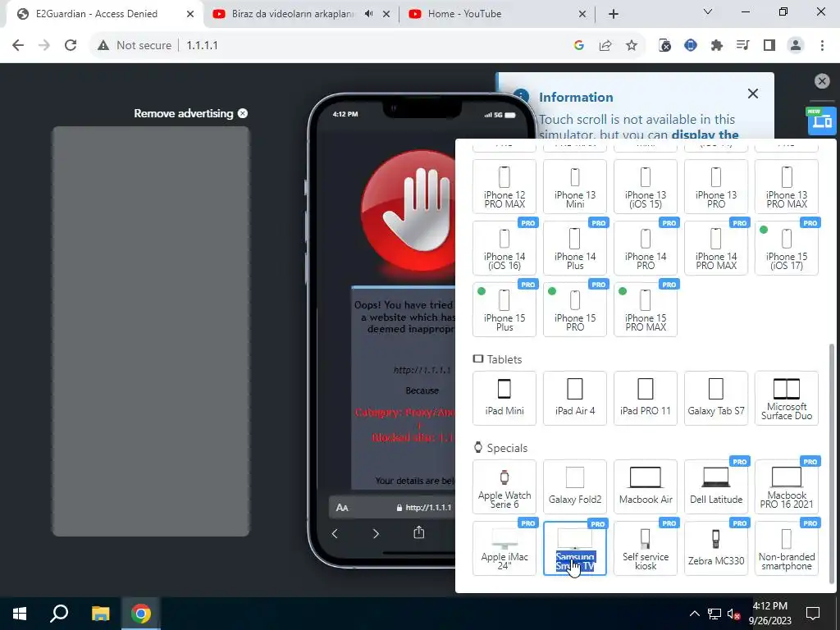The height and width of the screenshot is (630, 840).
Task: Select the iPhone 14 Plus device
Action: pyautogui.click(x=575, y=248)
